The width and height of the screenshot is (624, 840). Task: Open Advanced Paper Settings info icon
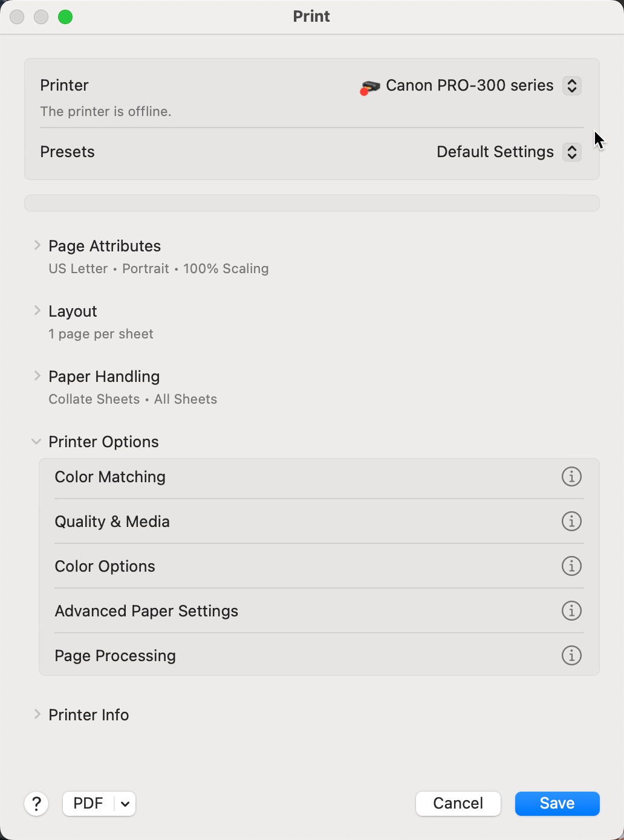[x=571, y=611]
